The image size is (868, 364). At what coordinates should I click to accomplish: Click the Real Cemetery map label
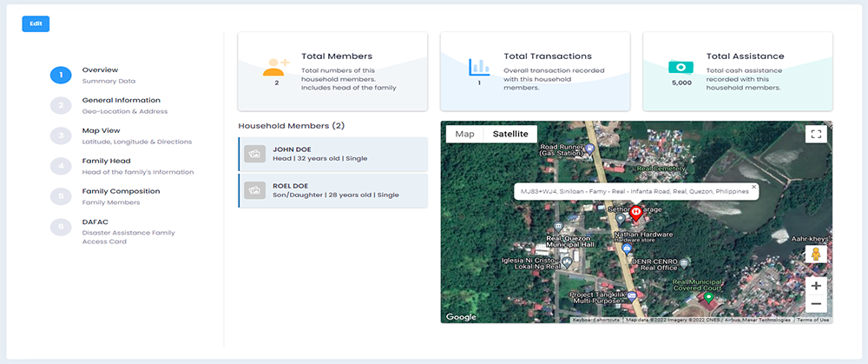tap(661, 169)
